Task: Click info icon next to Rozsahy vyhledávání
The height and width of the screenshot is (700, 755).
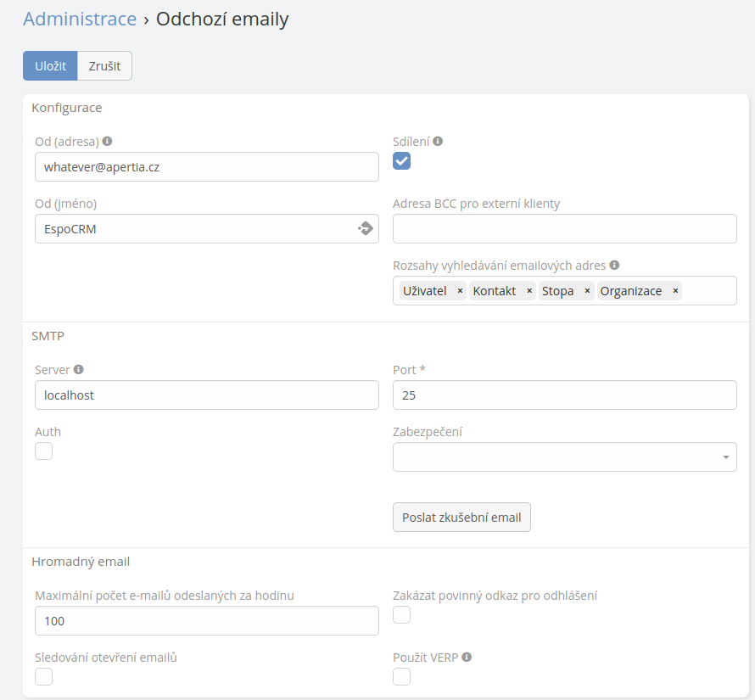Action: (x=614, y=265)
